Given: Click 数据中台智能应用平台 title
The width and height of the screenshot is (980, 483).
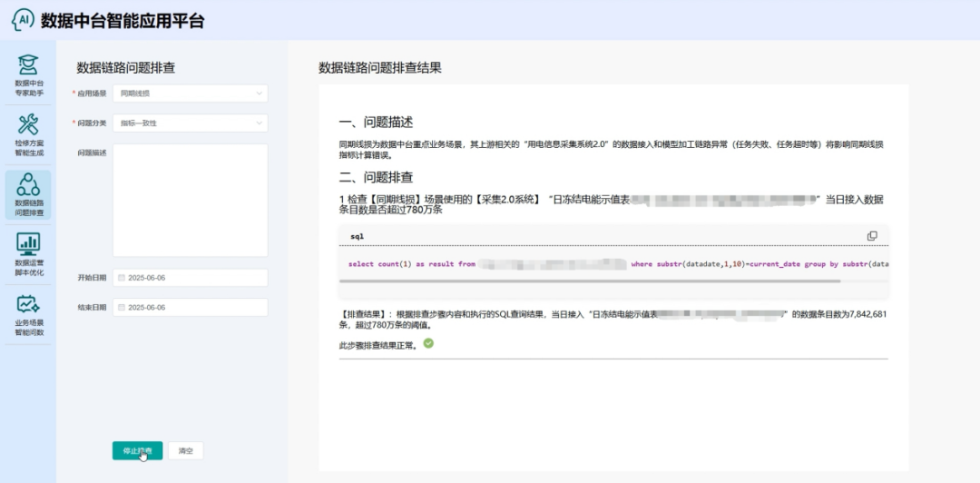Looking at the screenshot, I should coord(122,21).
